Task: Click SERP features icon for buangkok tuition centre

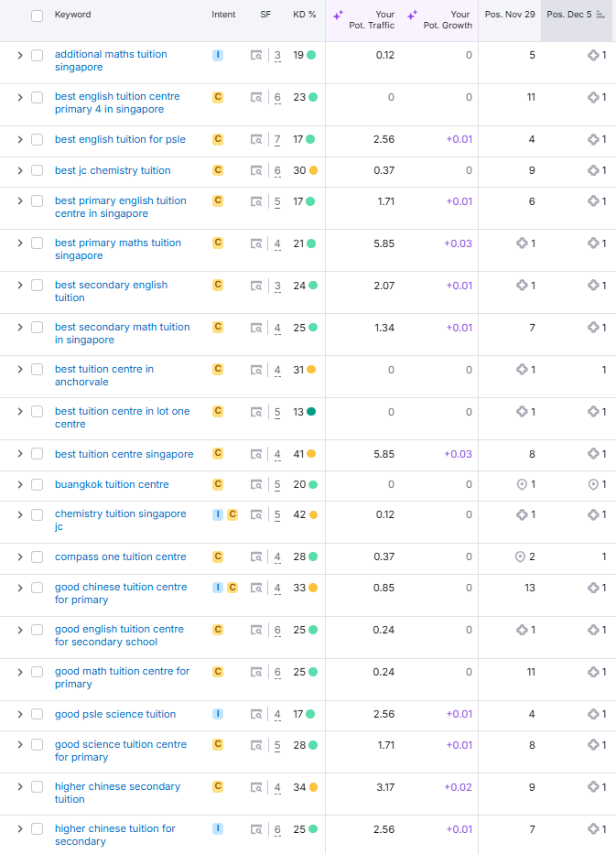Action: tap(256, 484)
